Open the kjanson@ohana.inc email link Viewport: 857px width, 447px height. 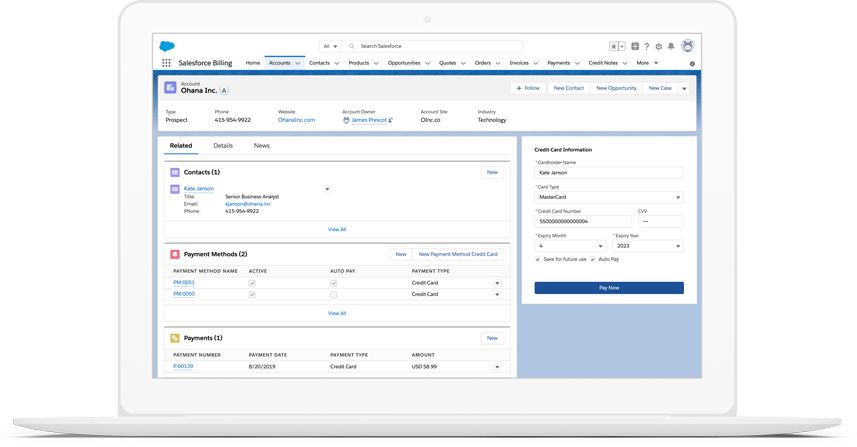click(x=248, y=204)
